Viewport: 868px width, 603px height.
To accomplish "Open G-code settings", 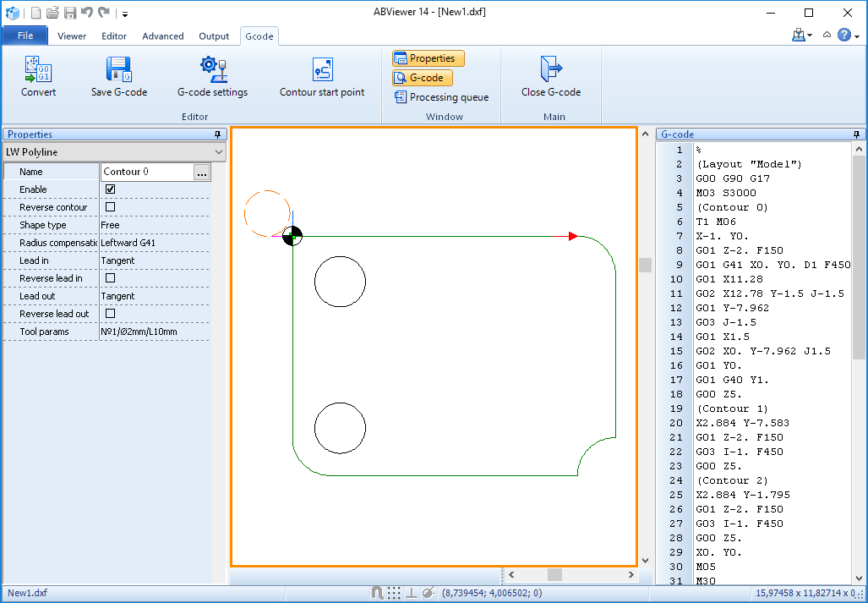I will point(212,69).
